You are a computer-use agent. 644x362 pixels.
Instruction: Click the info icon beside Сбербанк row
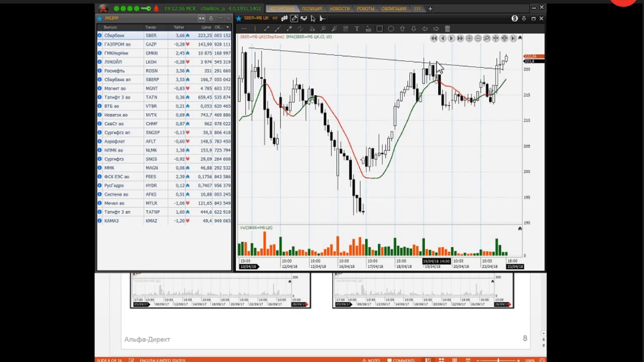(x=100, y=36)
